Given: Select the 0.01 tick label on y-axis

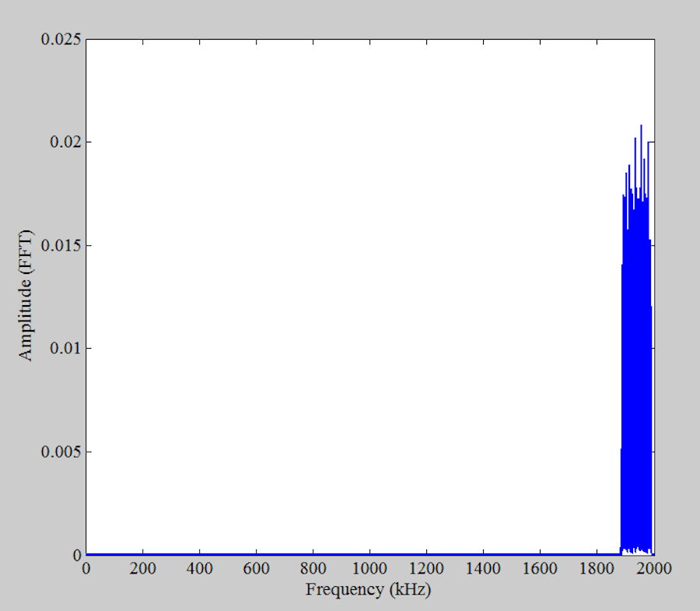Looking at the screenshot, I should click(x=65, y=348).
